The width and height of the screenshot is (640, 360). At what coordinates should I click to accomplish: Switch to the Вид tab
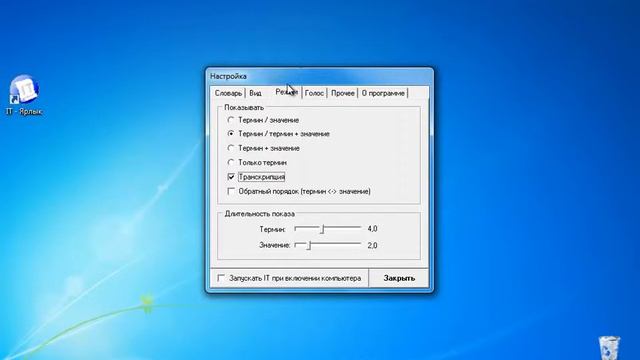pyautogui.click(x=255, y=93)
